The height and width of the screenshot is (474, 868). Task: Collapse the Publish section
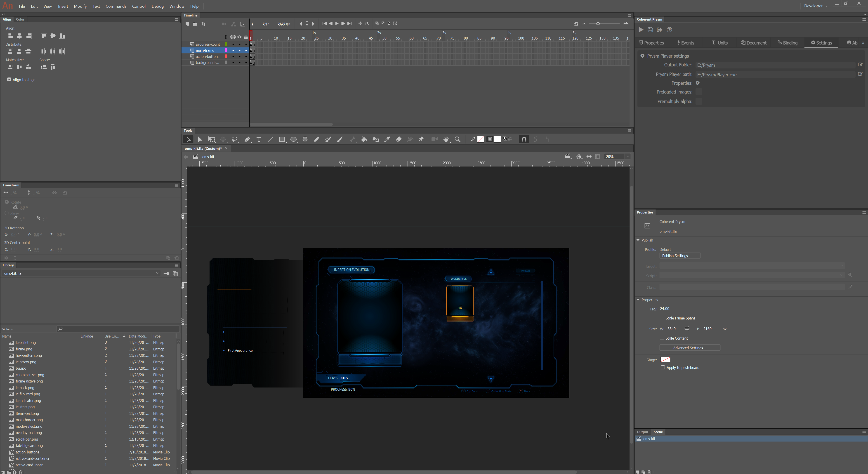pos(638,240)
